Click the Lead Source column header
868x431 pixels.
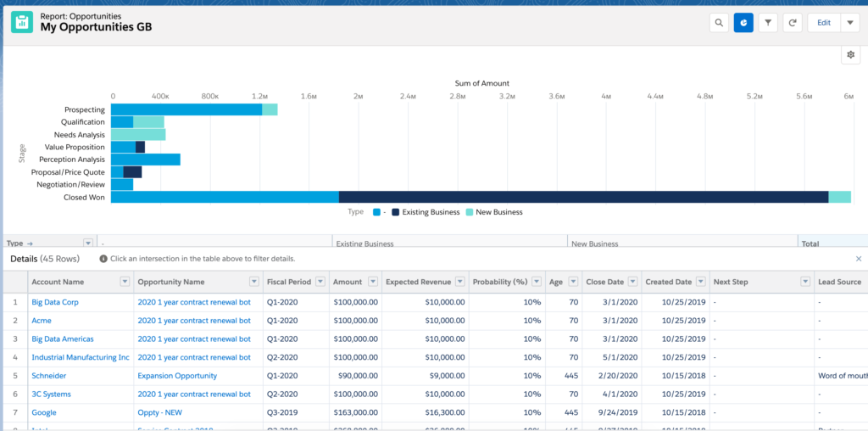841,282
